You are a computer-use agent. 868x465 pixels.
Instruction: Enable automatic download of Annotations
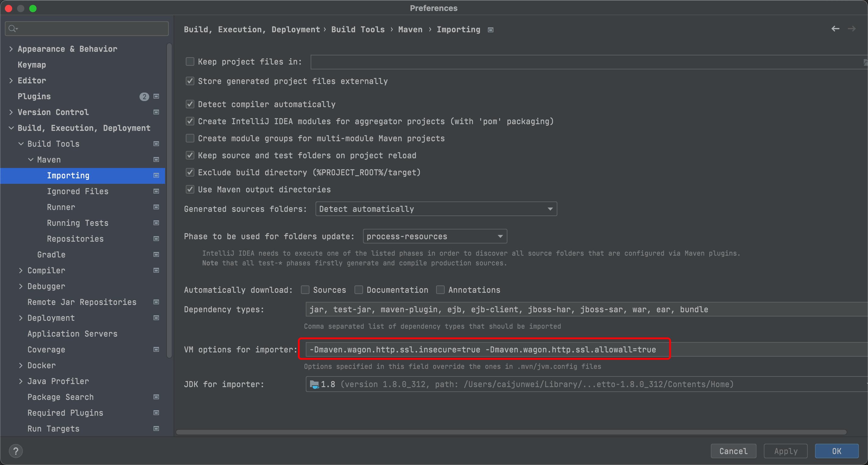[x=440, y=290]
